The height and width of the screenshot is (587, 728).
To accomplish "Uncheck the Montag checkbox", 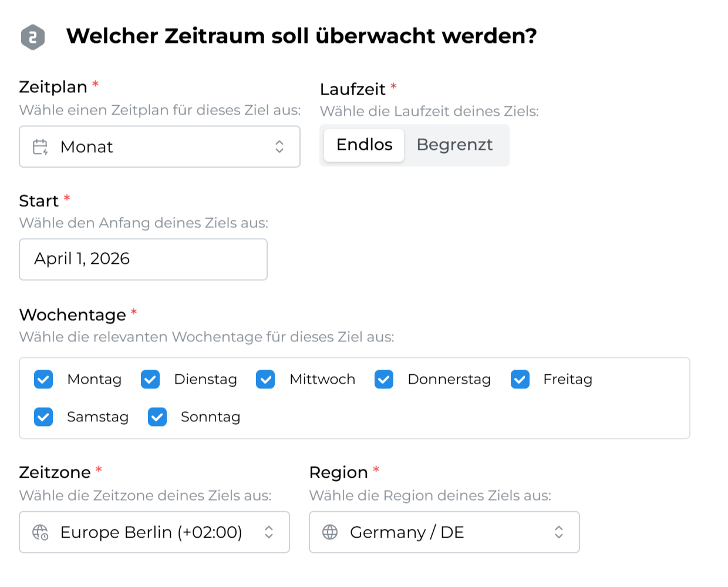I will click(43, 380).
